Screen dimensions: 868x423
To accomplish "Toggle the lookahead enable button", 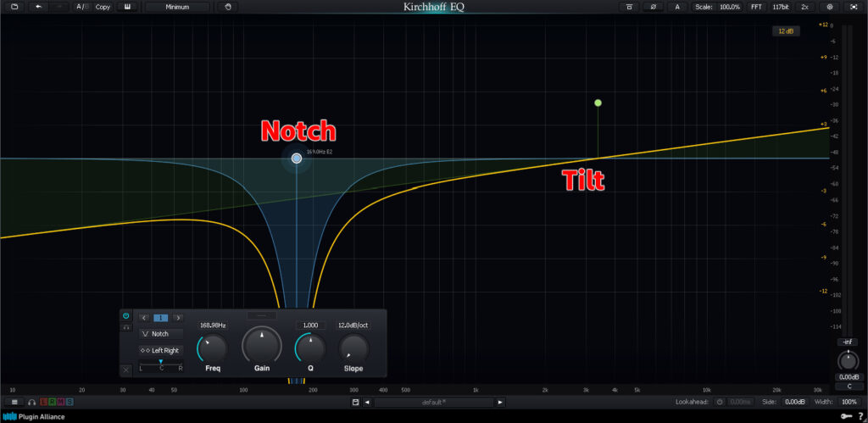I will point(720,402).
